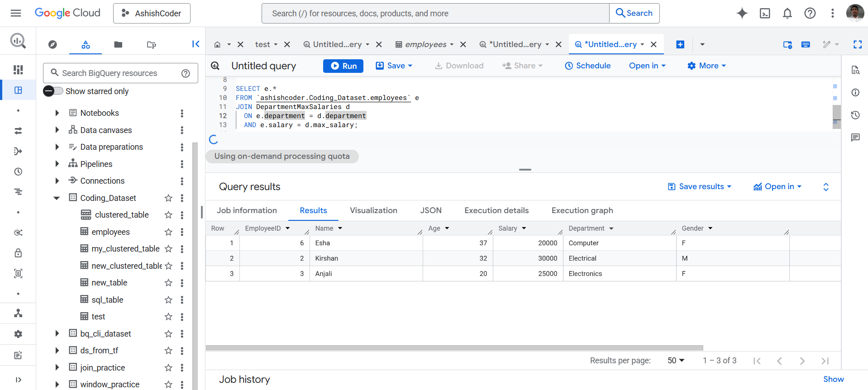Click the user account avatar
This screenshot has width=868, height=390.
855,13
